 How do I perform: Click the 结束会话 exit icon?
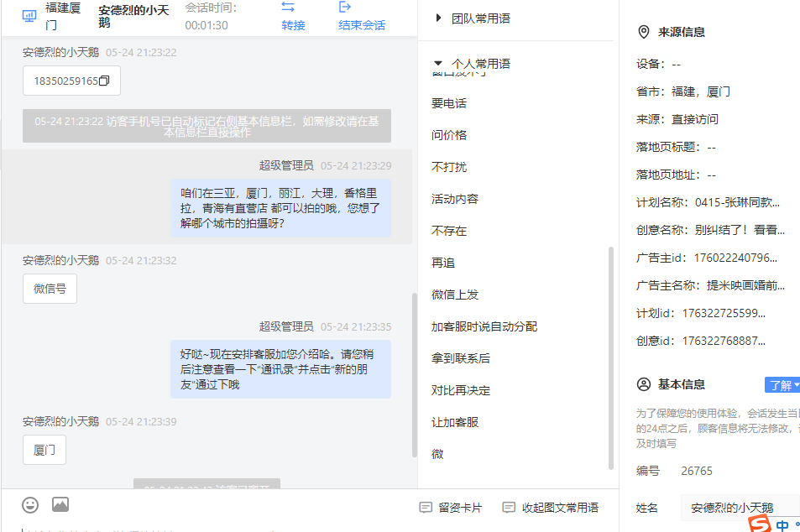coord(345,7)
